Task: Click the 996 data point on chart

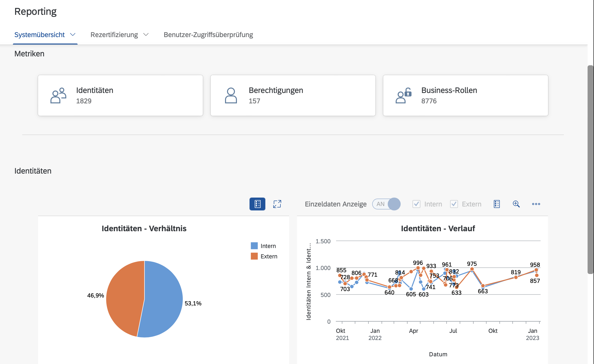Action: [x=418, y=268]
